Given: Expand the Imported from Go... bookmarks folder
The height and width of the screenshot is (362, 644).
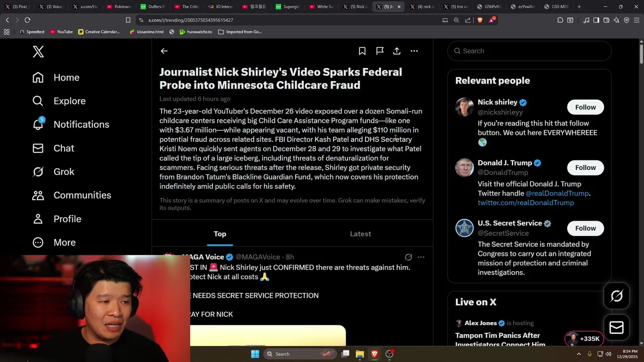Looking at the screenshot, I should point(240,32).
